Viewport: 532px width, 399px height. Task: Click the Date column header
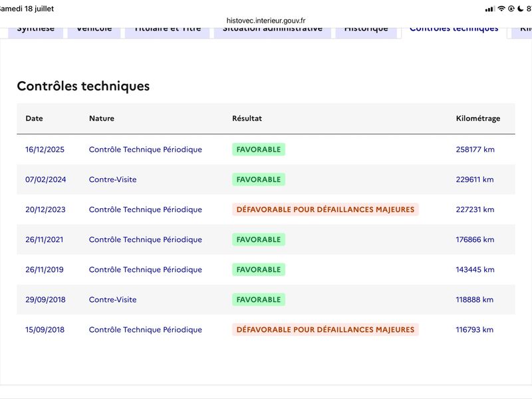35,118
